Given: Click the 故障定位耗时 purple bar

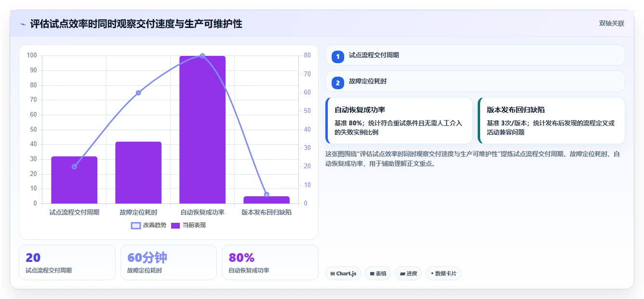Looking at the screenshot, I should coord(138,173).
